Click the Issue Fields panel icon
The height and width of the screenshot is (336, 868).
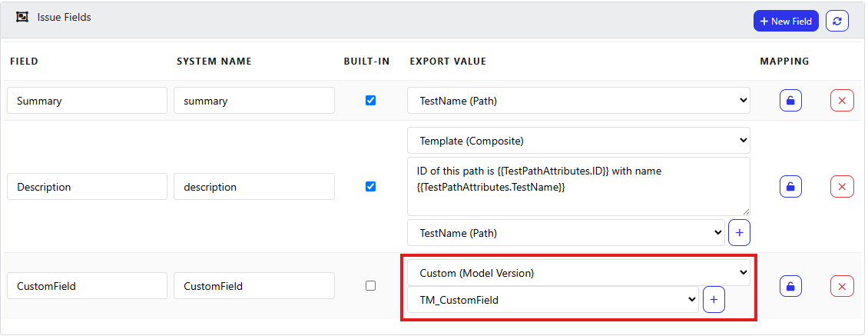22,17
